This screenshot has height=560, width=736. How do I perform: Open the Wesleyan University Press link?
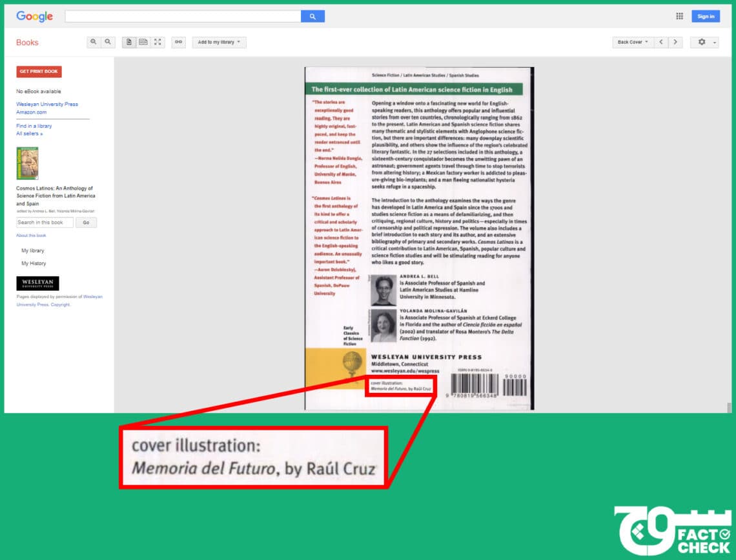tap(47, 104)
